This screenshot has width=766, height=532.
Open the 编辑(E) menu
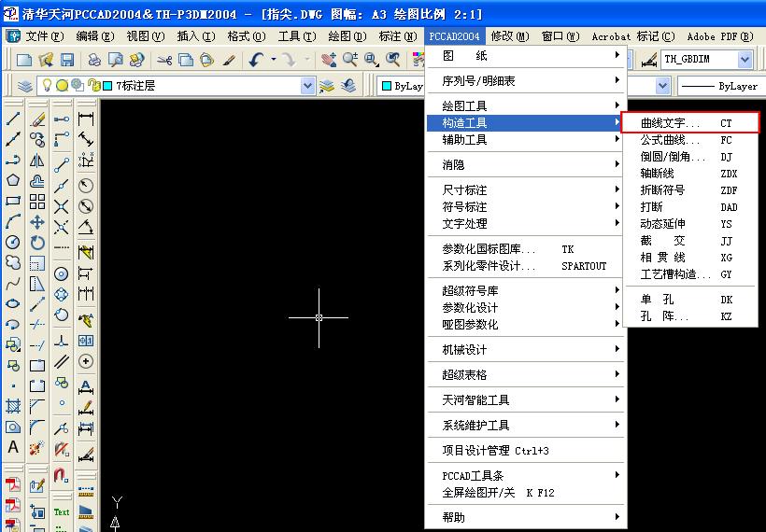pyautogui.click(x=94, y=36)
